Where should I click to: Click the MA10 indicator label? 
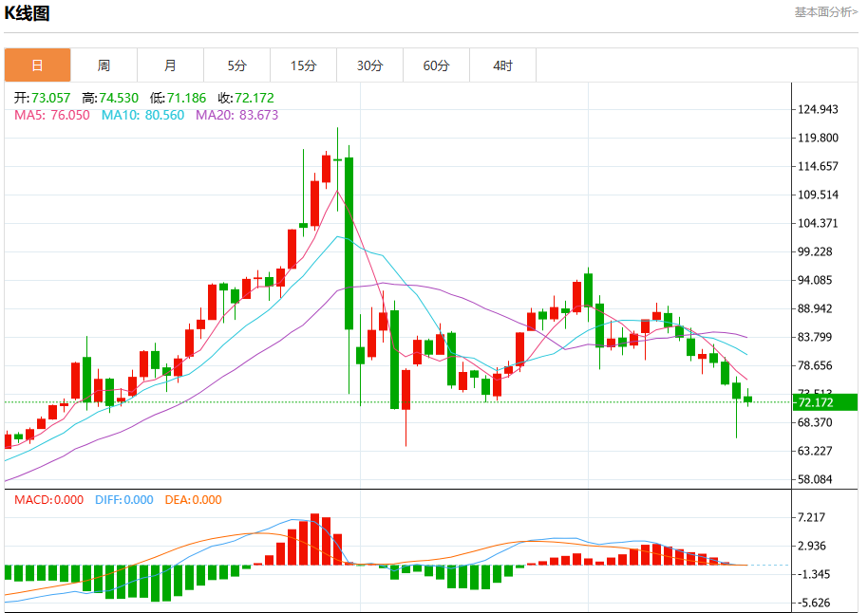[142, 115]
